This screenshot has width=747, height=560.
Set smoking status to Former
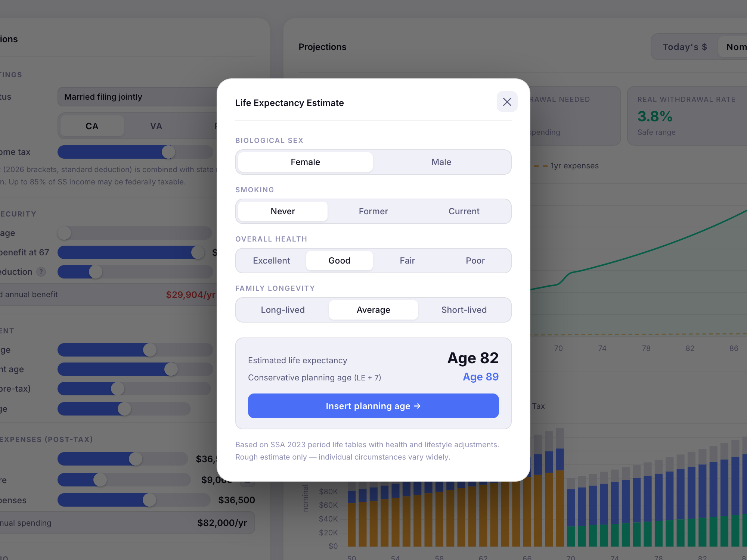[373, 211]
